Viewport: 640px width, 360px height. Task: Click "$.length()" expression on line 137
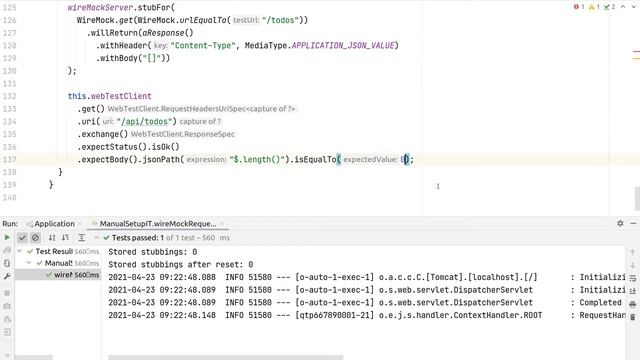tap(257, 160)
